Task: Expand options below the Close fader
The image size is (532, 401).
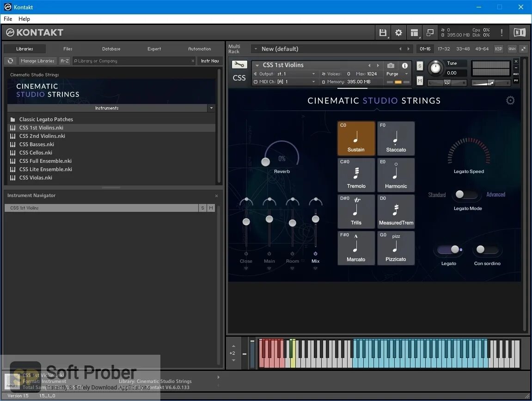Action: tap(246, 268)
